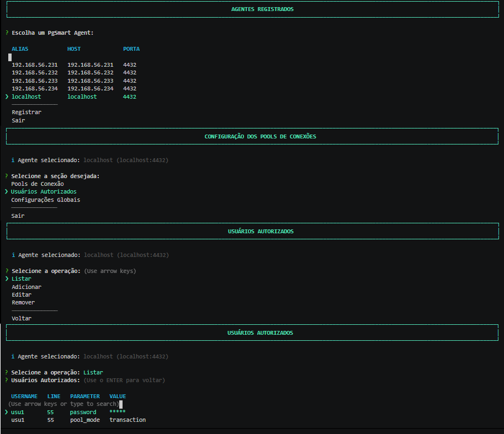Image resolution: width=504 pixels, height=434 pixels.
Task: Choose the Editar operation
Action: (22, 294)
